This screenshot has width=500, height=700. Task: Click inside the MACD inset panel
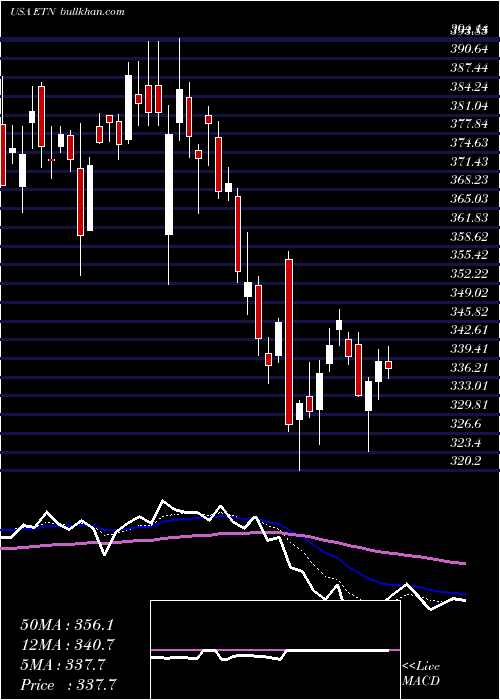[275, 650]
